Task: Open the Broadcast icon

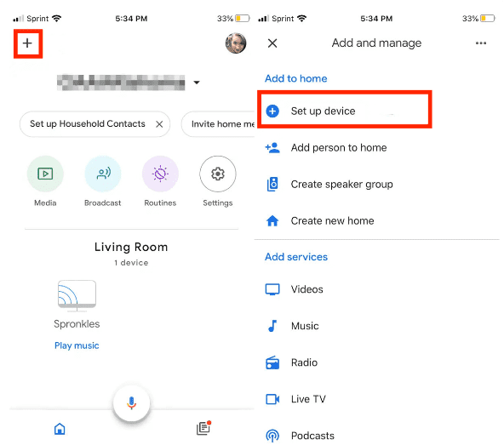Action: (103, 174)
